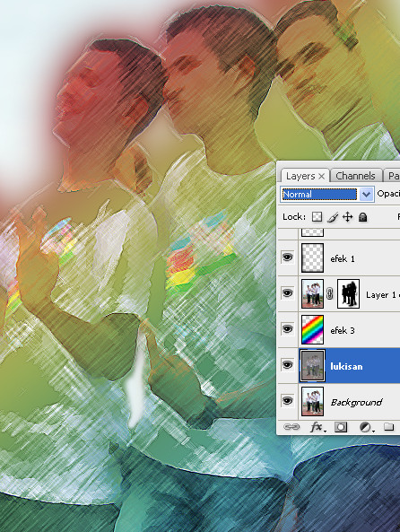Click the blend mode dropdown arrow

366,195
